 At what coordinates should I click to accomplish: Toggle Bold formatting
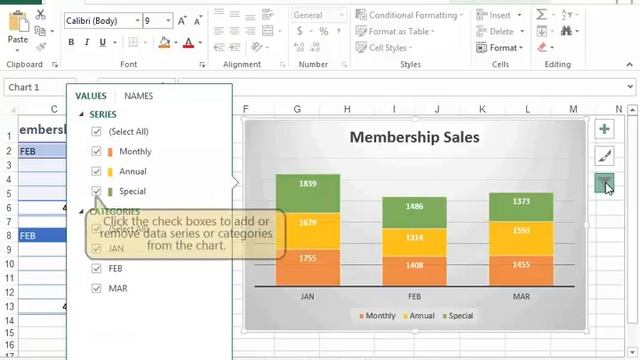pyautogui.click(x=71, y=42)
